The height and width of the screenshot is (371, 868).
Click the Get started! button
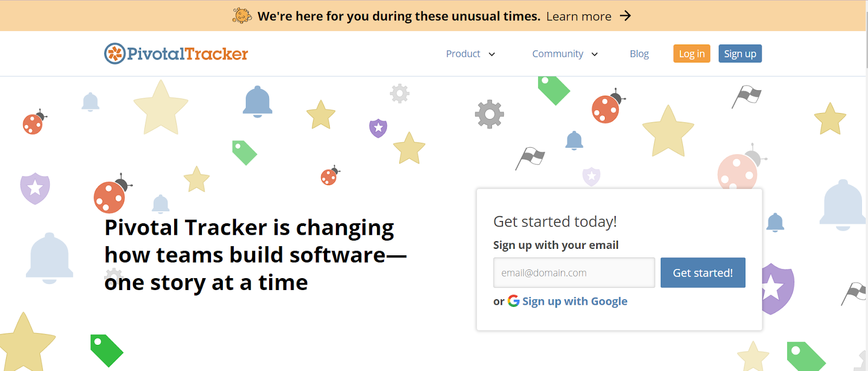pyautogui.click(x=703, y=273)
